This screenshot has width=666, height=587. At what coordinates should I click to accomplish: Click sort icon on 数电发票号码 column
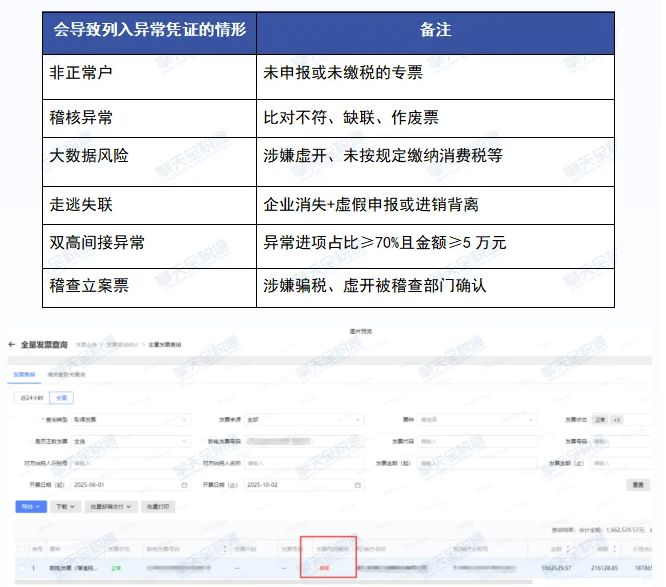(x=224, y=549)
